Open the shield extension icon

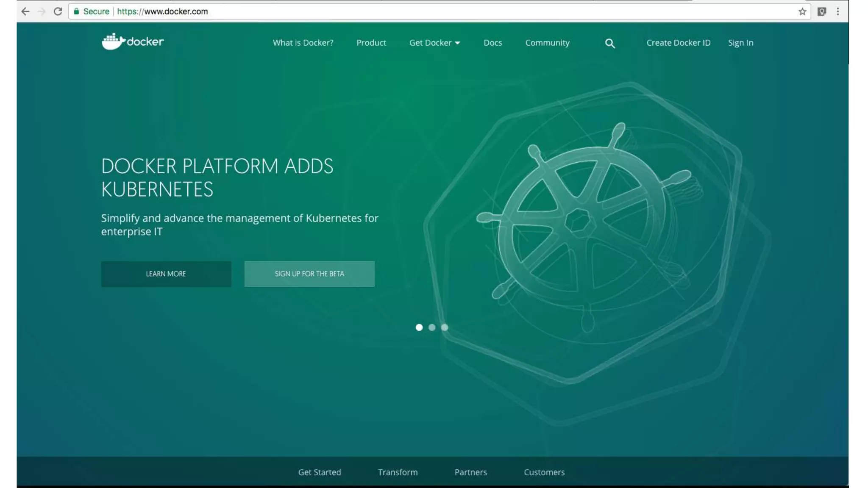click(x=821, y=11)
